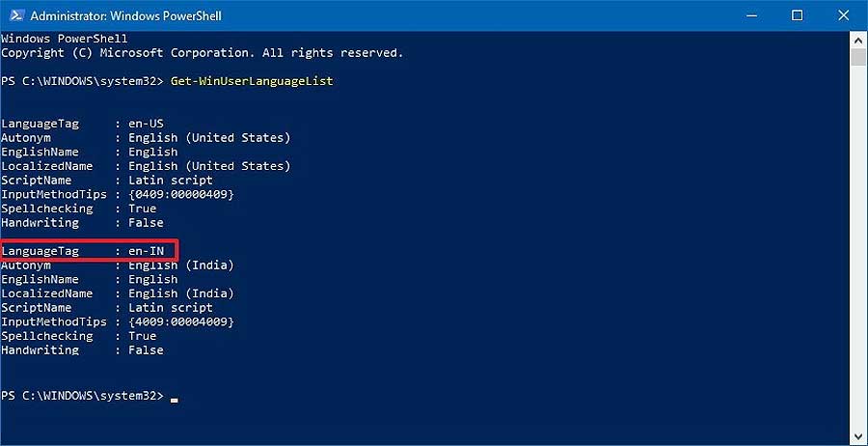This screenshot has width=868, height=446.
Task: Click the PowerShell icon in title bar
Action: 16,15
